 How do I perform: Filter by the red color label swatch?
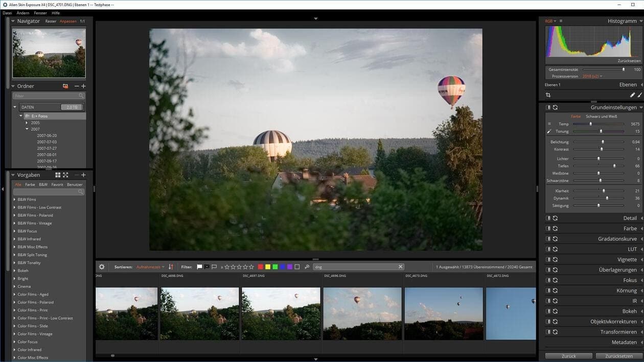click(260, 267)
